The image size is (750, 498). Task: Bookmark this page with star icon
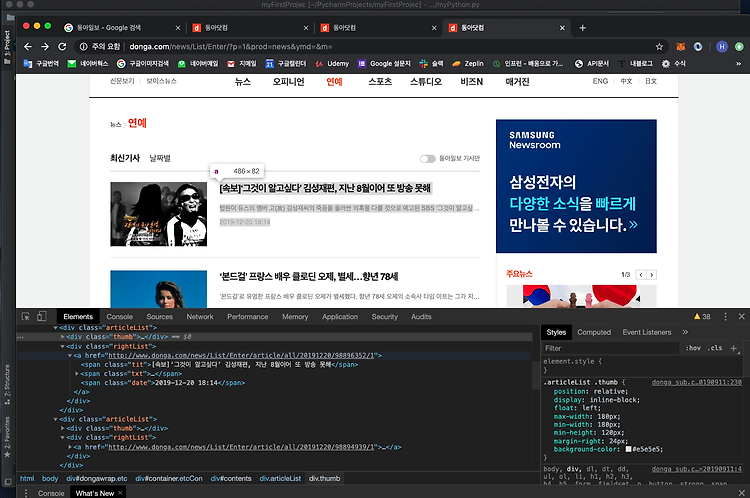point(659,46)
